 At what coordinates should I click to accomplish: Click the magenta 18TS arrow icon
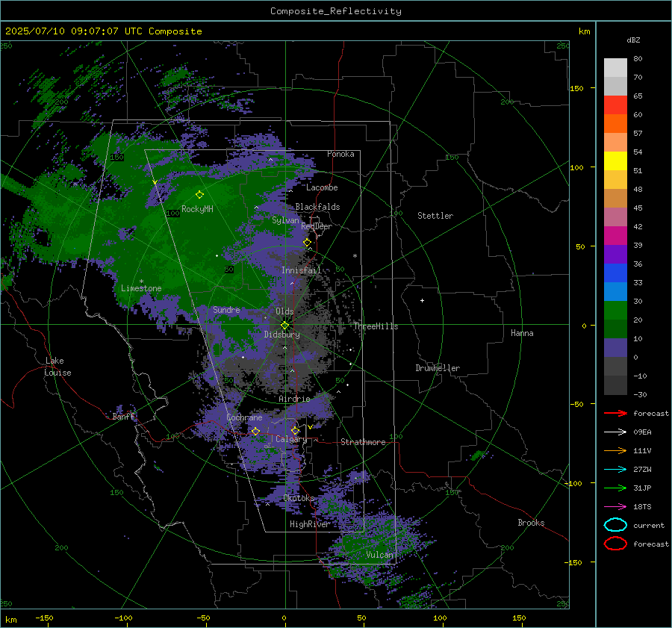pos(615,507)
